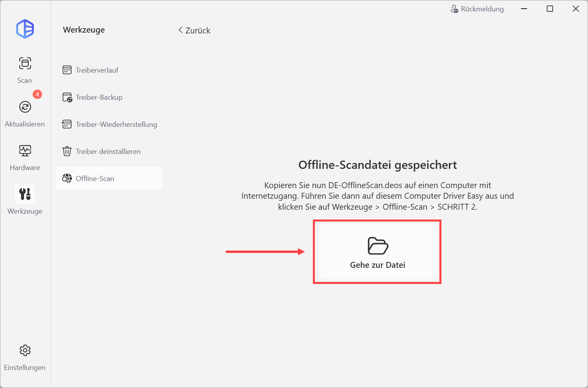
Task: Maximize the Driver Easy window
Action: [x=550, y=9]
